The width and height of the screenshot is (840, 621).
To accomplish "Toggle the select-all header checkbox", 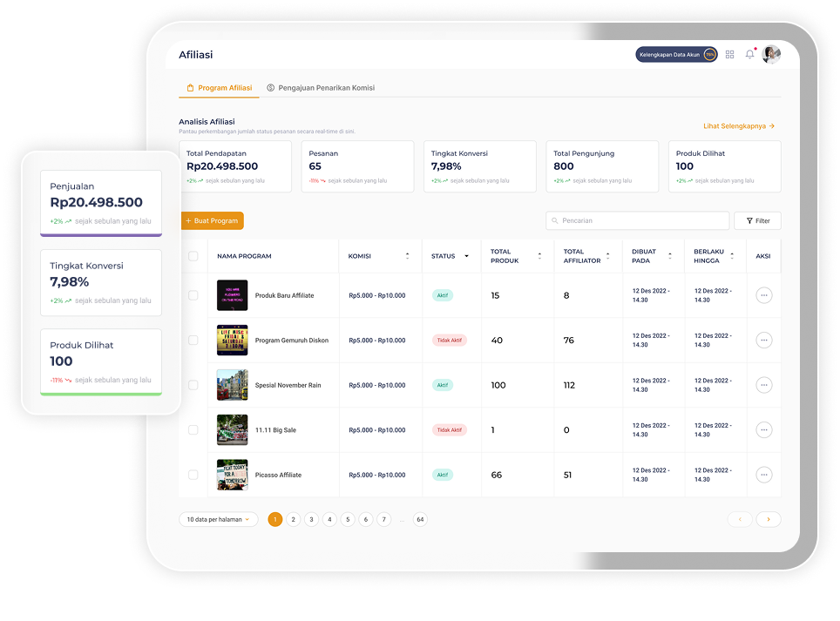I will click(x=193, y=256).
